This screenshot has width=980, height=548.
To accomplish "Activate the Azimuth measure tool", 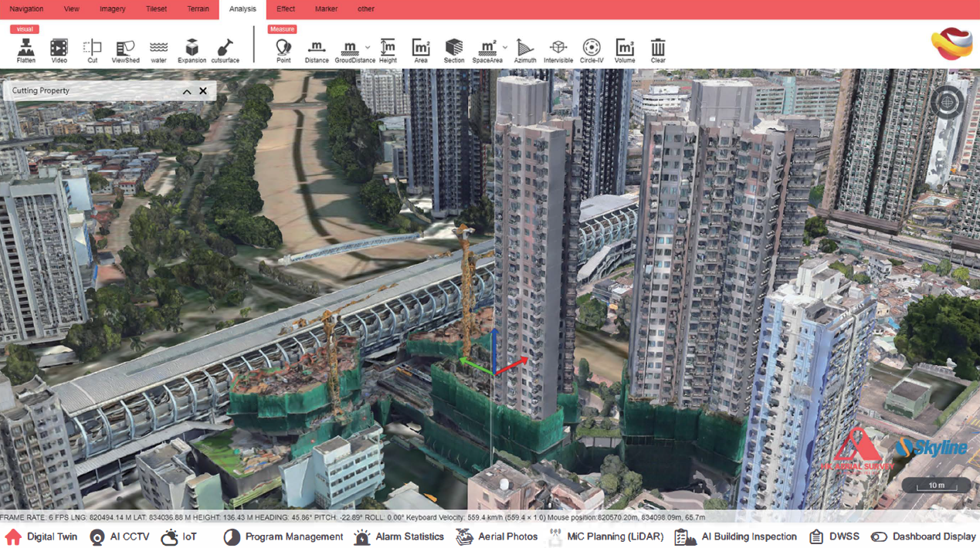I will 524,49.
